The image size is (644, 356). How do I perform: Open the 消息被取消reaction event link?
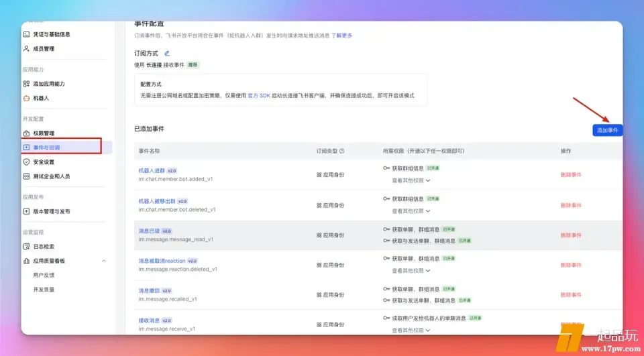coord(162,261)
